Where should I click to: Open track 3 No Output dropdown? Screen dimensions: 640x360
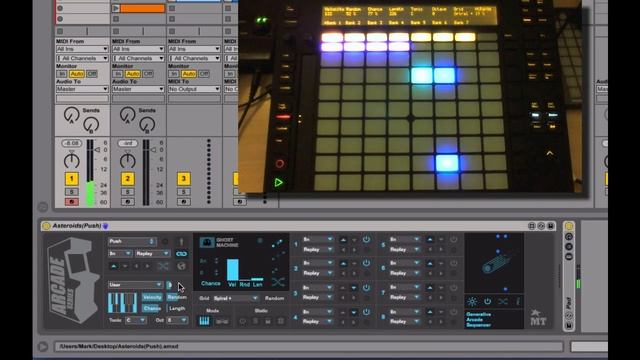click(194, 89)
